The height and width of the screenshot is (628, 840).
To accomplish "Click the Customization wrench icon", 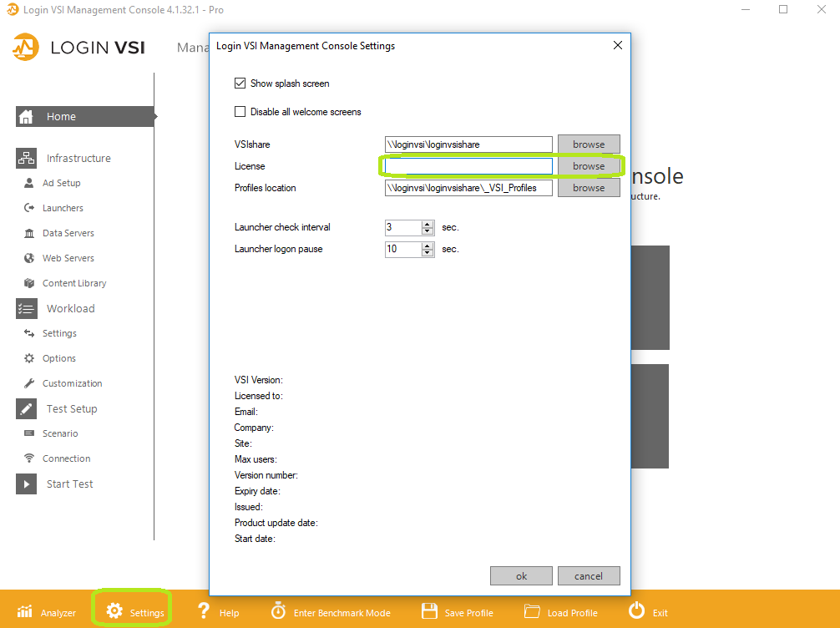I will pyautogui.click(x=29, y=383).
